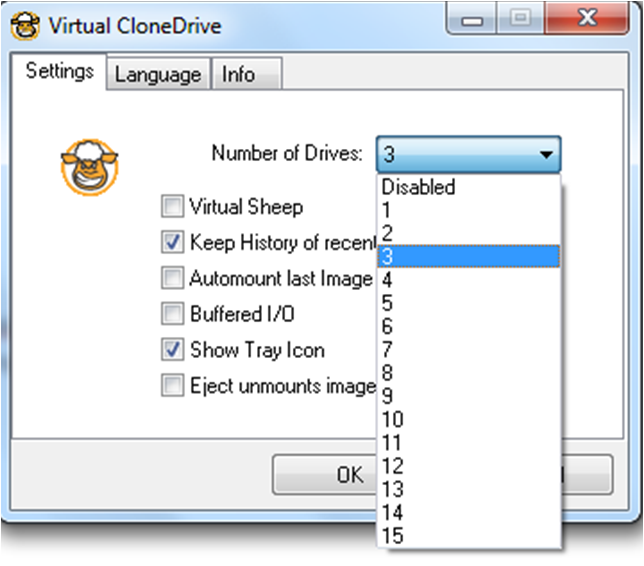Confirm with the OK button
Viewport: 644px width, 566px height.
(x=324, y=475)
